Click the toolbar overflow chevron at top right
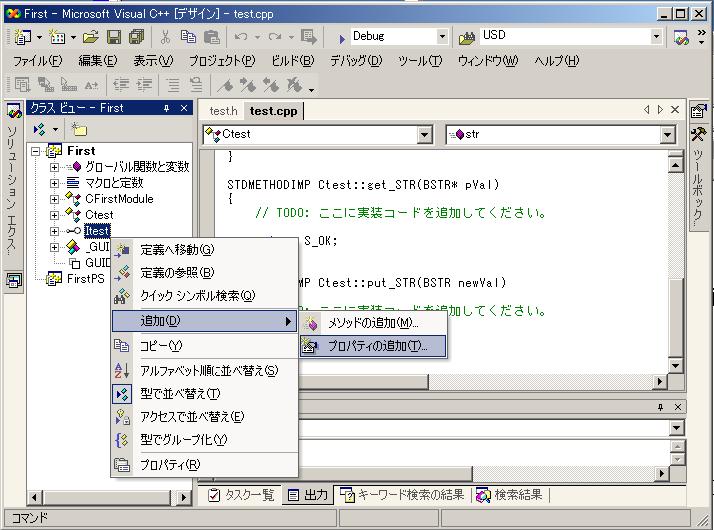Image resolution: width=714 pixels, height=530 pixels. 702,37
